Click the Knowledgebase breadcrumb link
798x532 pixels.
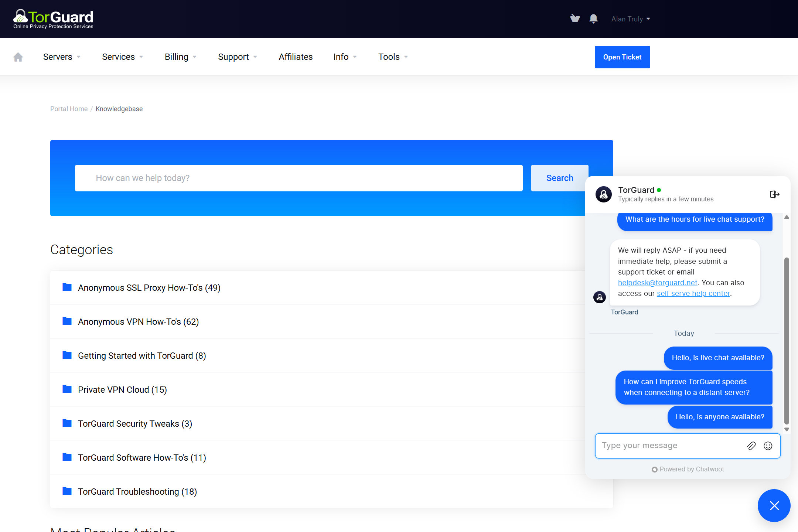click(x=119, y=109)
